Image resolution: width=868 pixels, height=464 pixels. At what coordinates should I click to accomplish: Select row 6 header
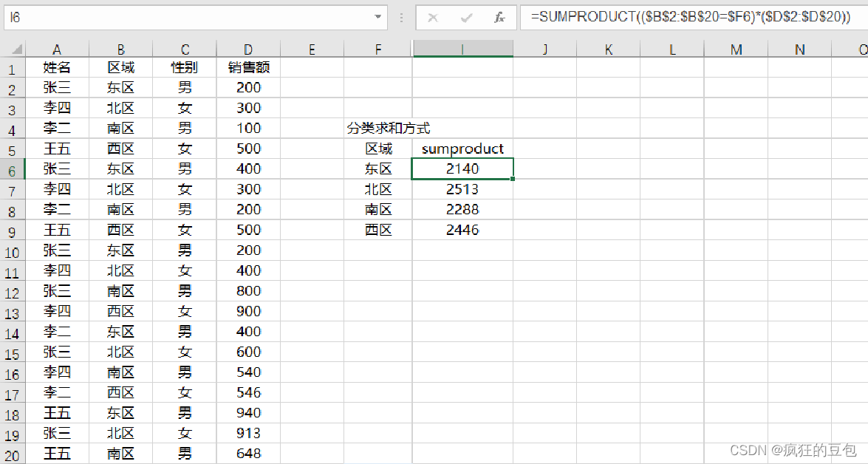click(12, 169)
